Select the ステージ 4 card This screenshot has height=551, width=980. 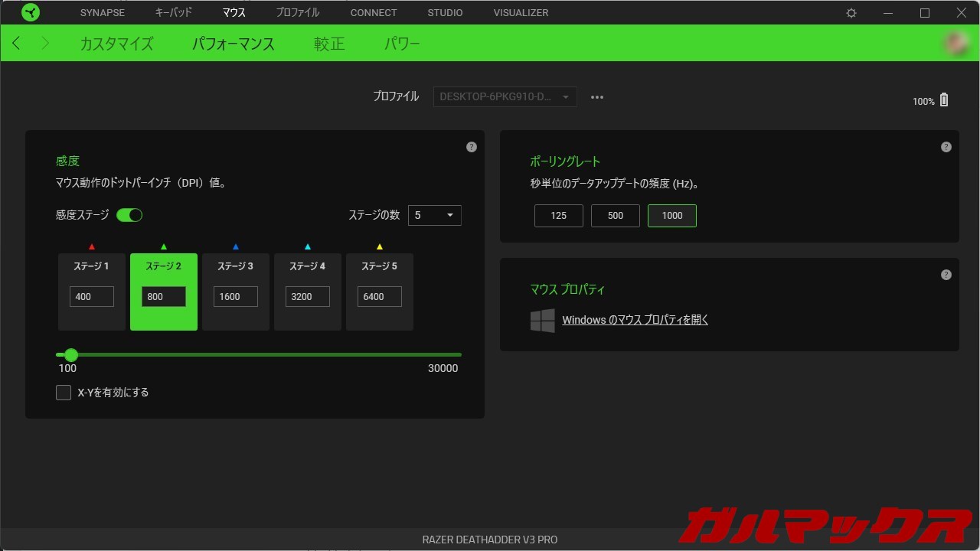pos(307,292)
